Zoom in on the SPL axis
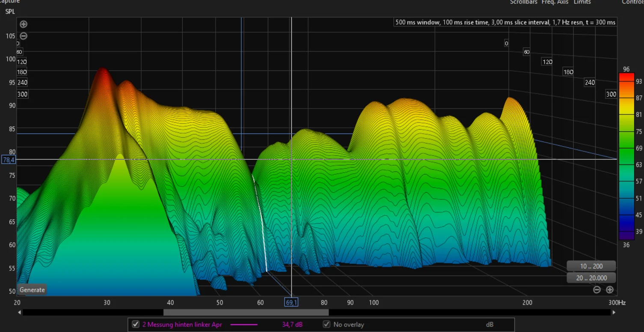644x332 pixels. tap(24, 24)
